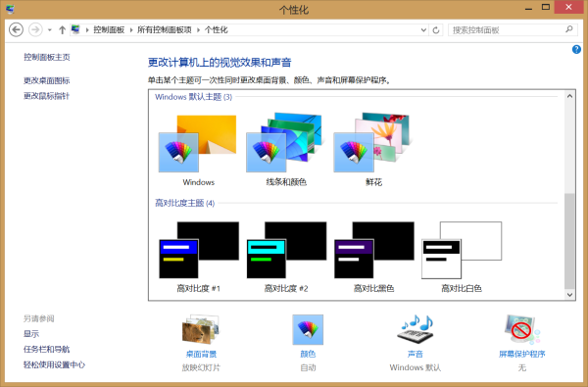Open 轻松使用设置中心 link
Image resolution: width=588 pixels, height=387 pixels.
[x=54, y=364]
